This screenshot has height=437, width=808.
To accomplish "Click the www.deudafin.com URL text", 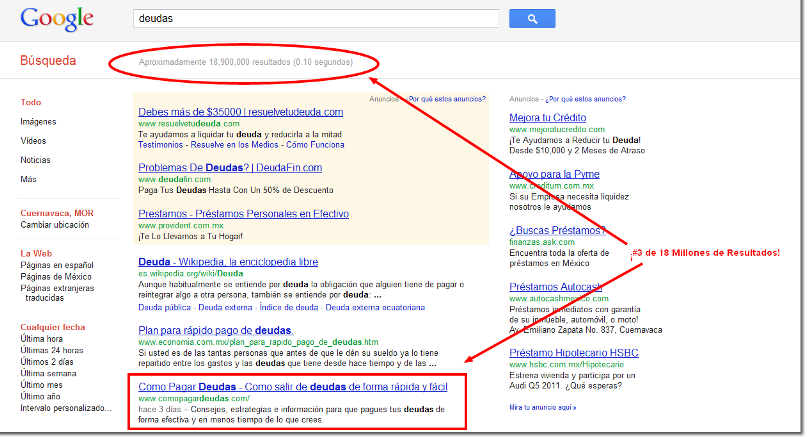I will [x=174, y=179].
